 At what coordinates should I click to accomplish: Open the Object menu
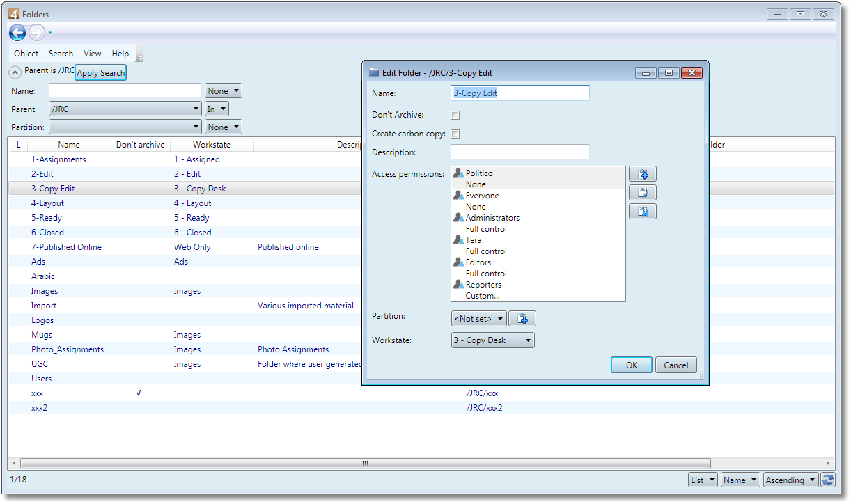coord(26,54)
